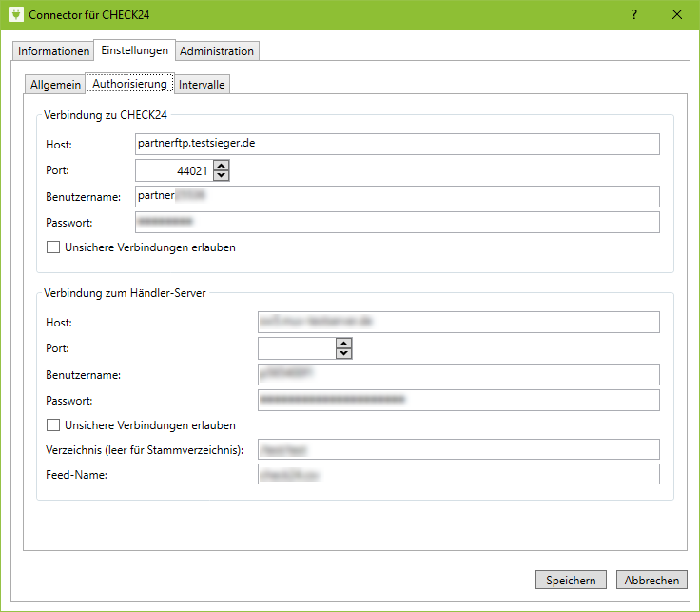Click the Connector plug icon in title bar
700x612 pixels.
pos(14,15)
